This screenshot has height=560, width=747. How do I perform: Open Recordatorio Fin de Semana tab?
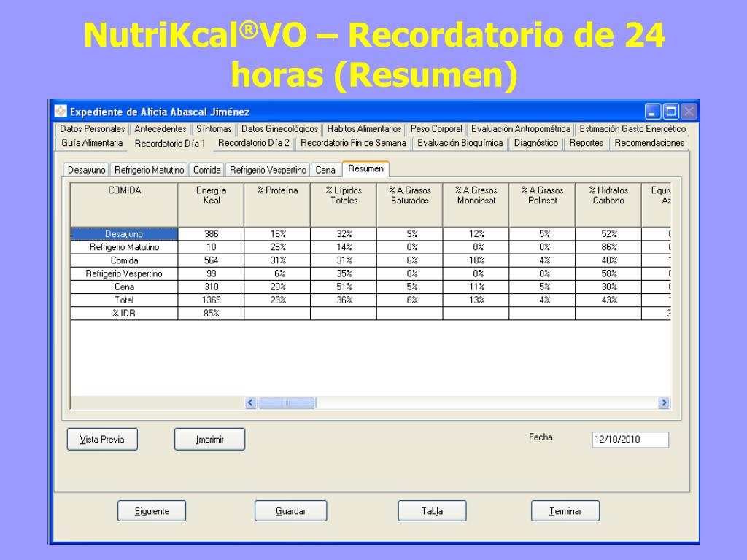click(353, 143)
